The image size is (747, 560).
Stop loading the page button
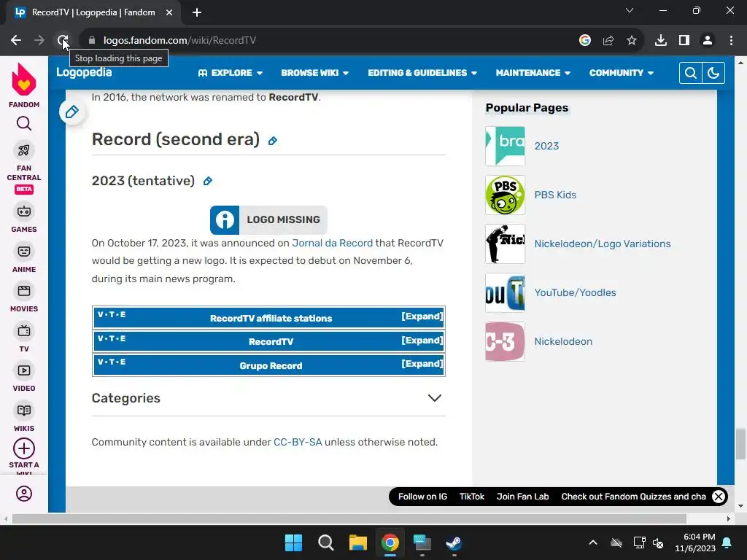(63, 41)
